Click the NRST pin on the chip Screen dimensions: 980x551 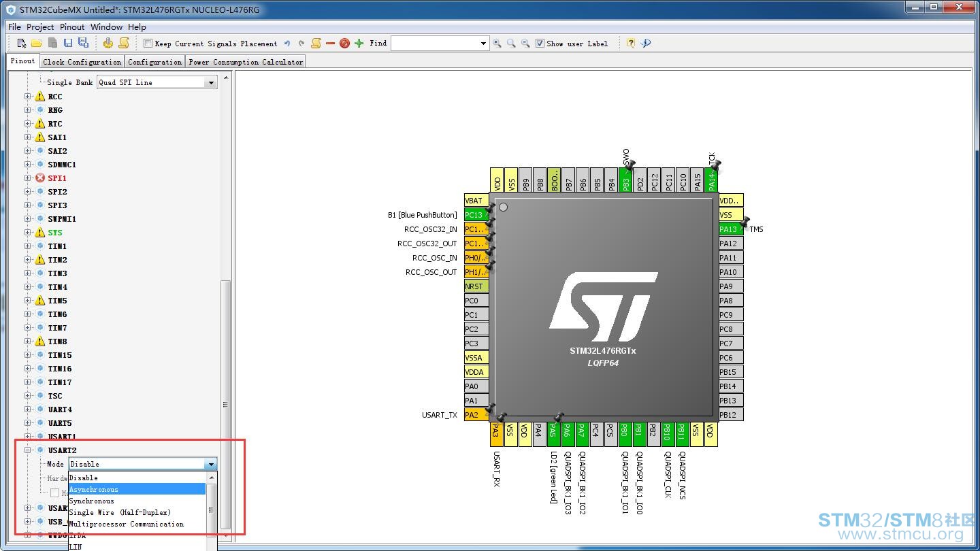(x=476, y=286)
